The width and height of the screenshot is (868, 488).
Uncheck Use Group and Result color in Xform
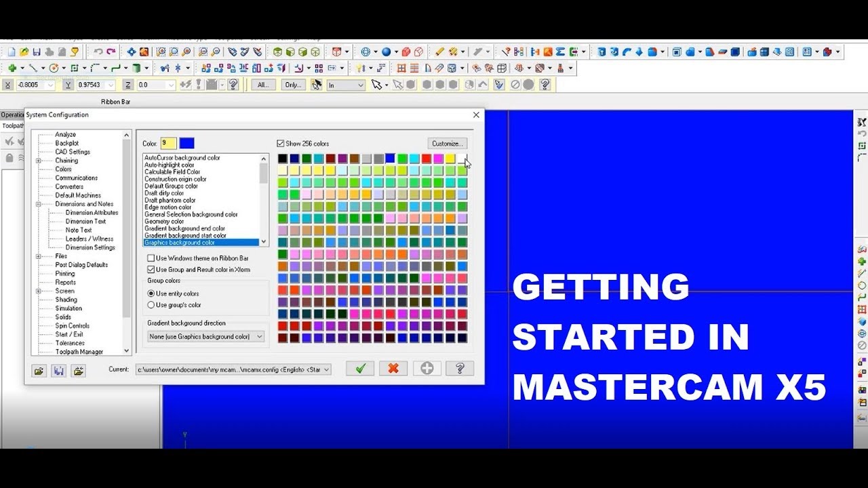(x=151, y=270)
